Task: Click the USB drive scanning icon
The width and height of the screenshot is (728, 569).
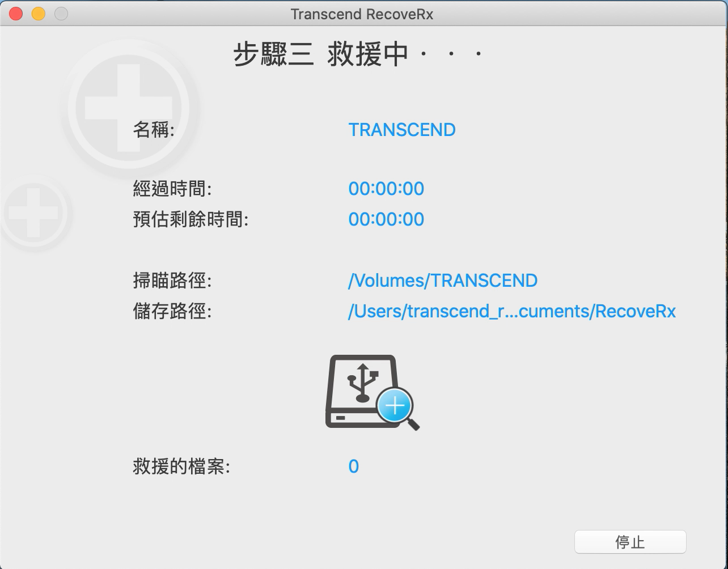Action: click(x=373, y=393)
